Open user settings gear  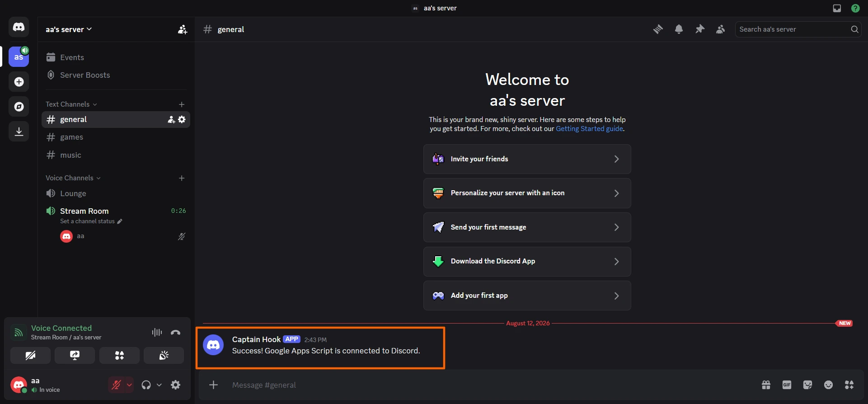tap(176, 385)
